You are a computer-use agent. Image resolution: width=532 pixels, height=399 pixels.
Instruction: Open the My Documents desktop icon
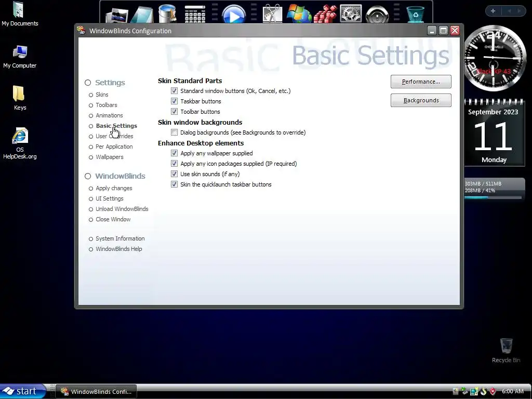point(20,14)
